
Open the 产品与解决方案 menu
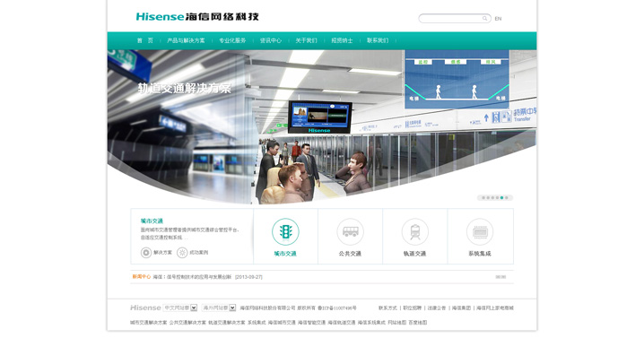click(186, 40)
